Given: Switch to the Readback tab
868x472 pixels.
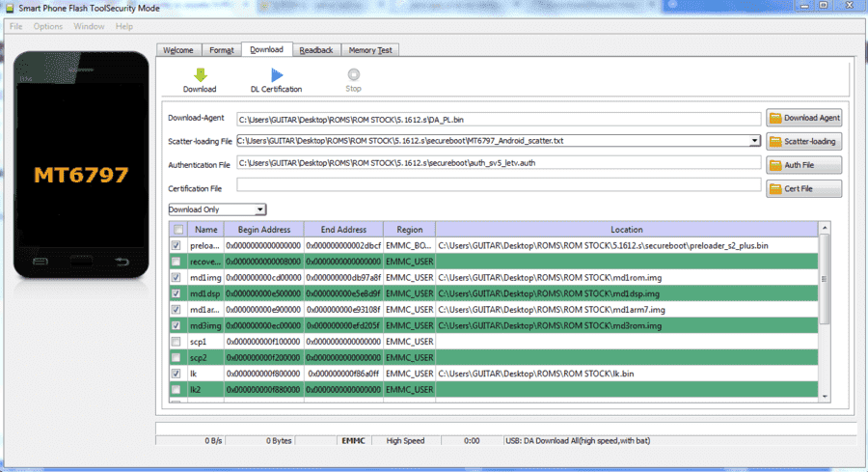Looking at the screenshot, I should pos(316,50).
